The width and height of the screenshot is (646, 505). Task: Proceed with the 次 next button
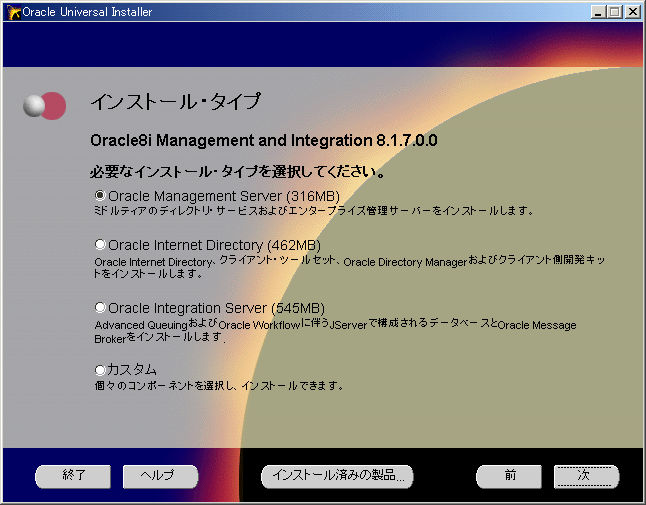click(x=586, y=476)
